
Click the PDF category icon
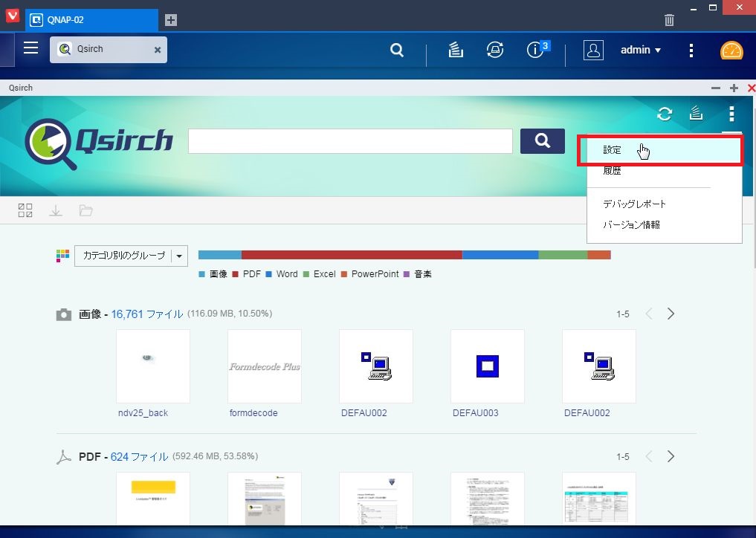tap(64, 456)
